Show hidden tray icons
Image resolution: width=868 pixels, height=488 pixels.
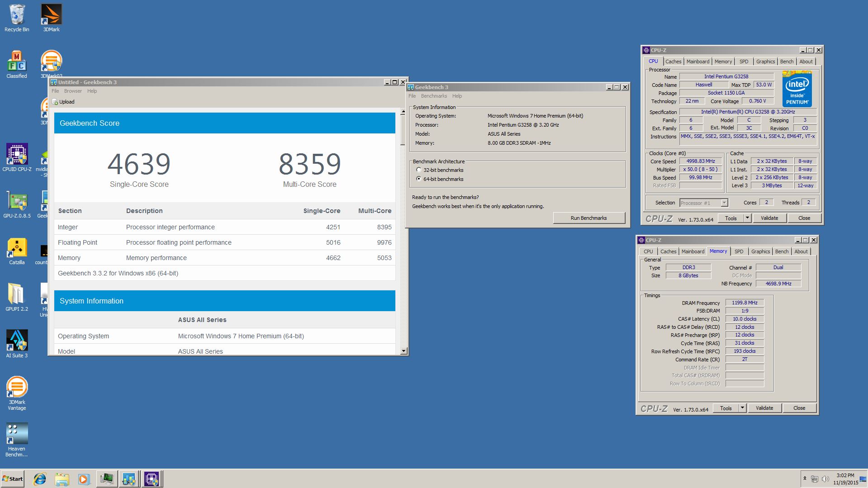(805, 479)
